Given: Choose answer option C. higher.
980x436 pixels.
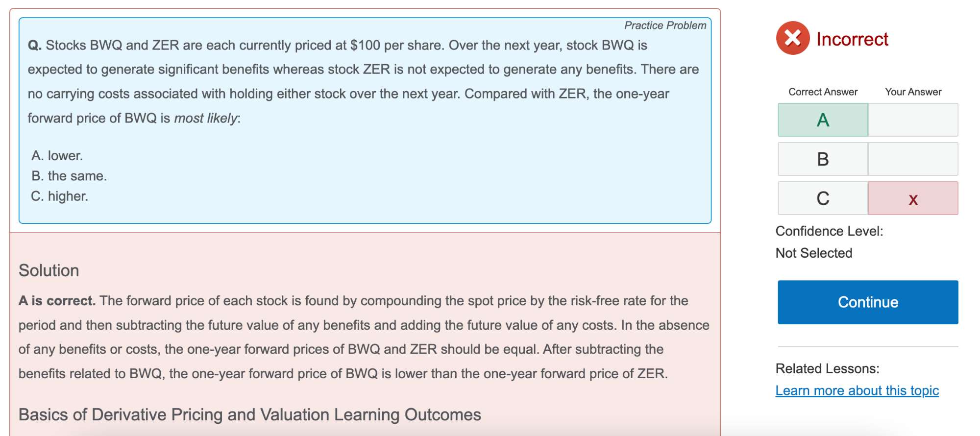Looking at the screenshot, I should pyautogui.click(x=60, y=196).
